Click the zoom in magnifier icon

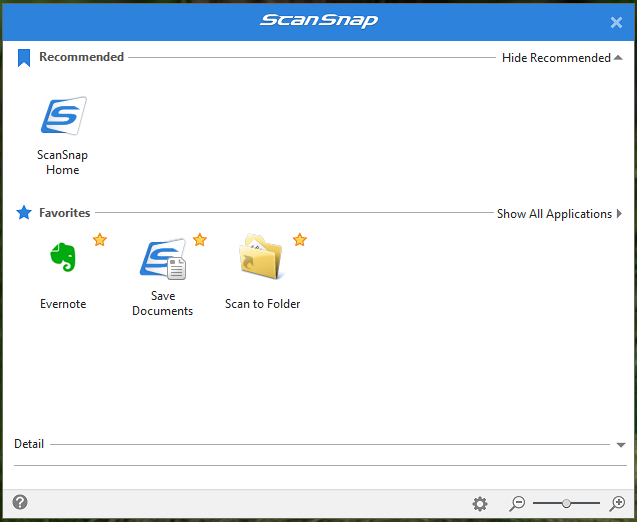pos(618,504)
